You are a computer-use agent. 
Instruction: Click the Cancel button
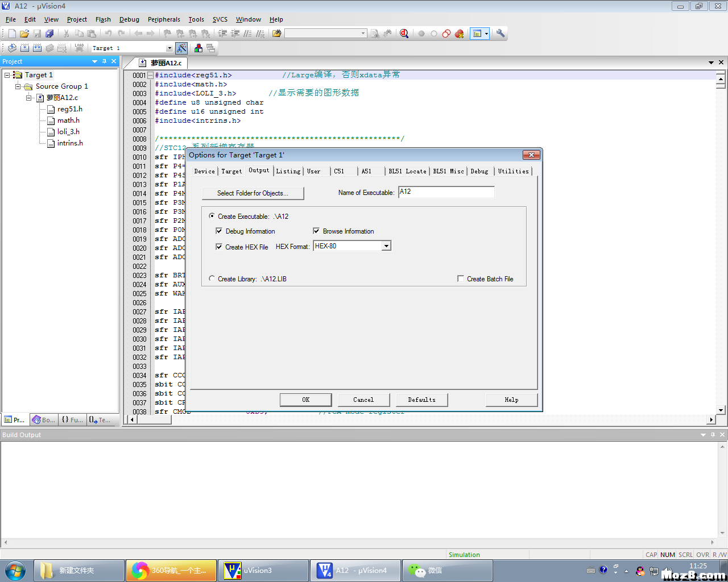point(363,400)
